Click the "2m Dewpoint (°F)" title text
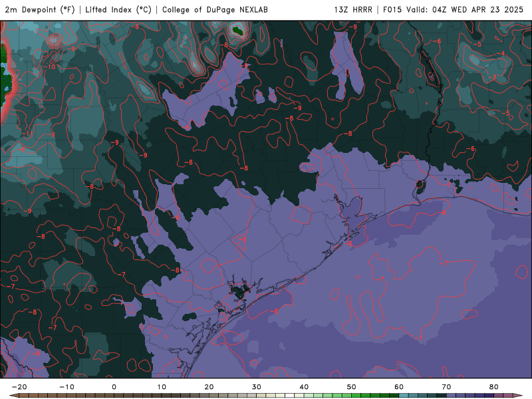Screen dimensions: 532x399 pos(40,10)
